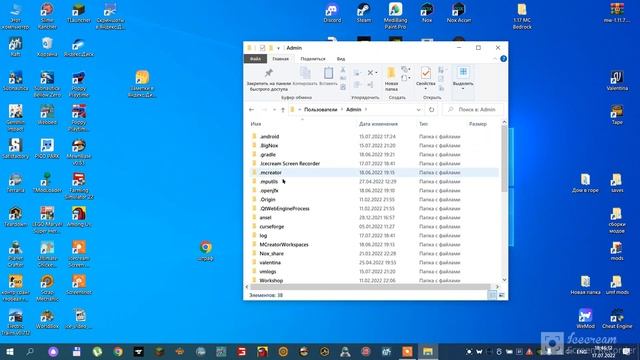This screenshot has height=360, width=640.
Task: Open the recent locations dropdown arrow
Action: [x=274, y=109]
